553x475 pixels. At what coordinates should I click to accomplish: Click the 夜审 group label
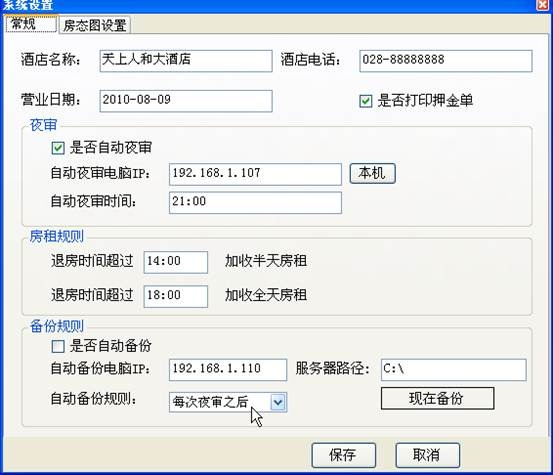tap(43, 125)
